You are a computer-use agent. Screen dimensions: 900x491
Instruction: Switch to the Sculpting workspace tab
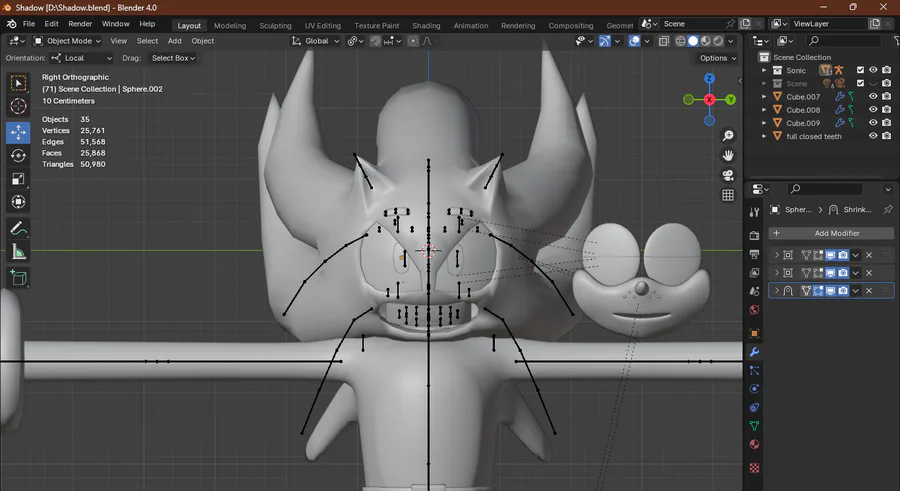pyautogui.click(x=275, y=25)
